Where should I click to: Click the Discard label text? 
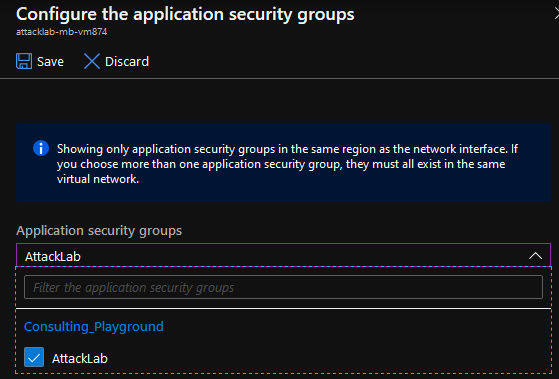[x=127, y=62]
